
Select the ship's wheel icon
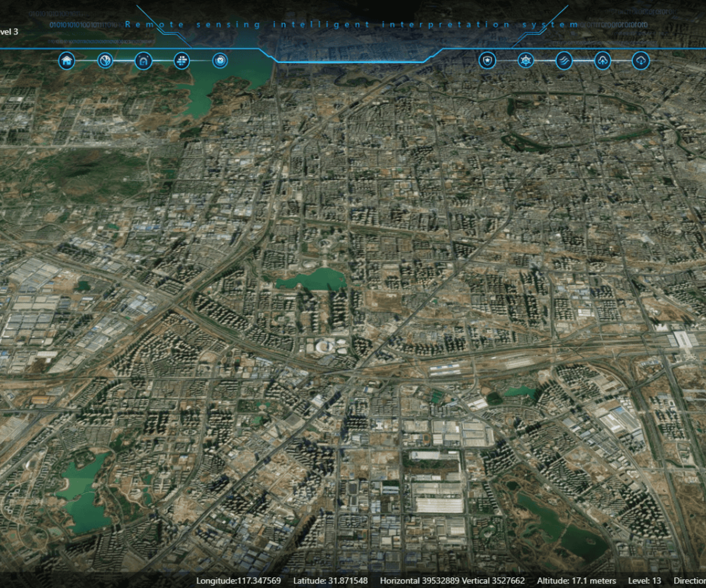525,61
